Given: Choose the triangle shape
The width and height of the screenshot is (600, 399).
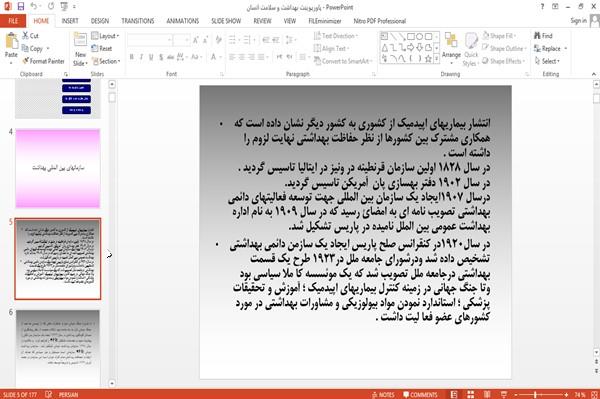Looking at the screenshot, I should click(385, 47).
